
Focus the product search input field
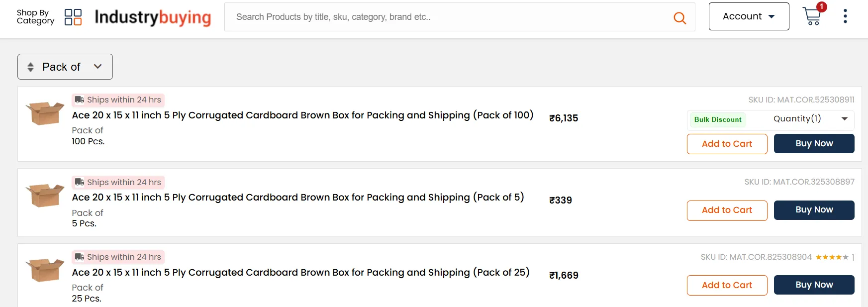448,17
